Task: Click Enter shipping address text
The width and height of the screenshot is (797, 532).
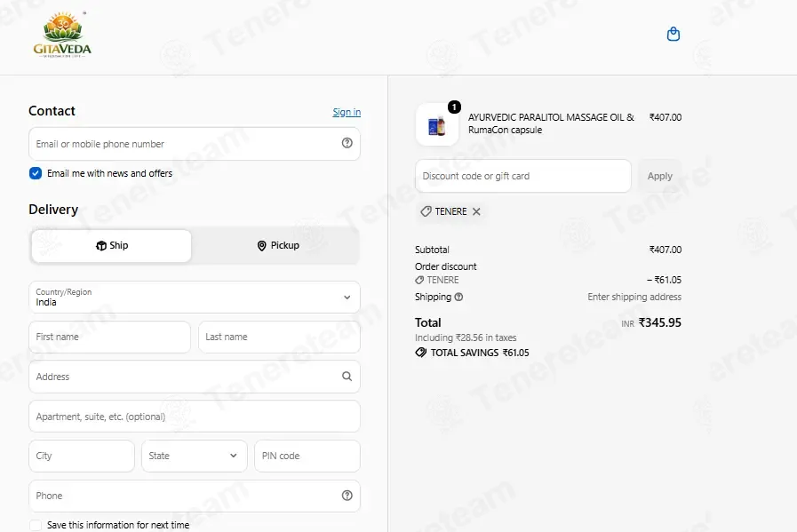Action: [634, 297]
